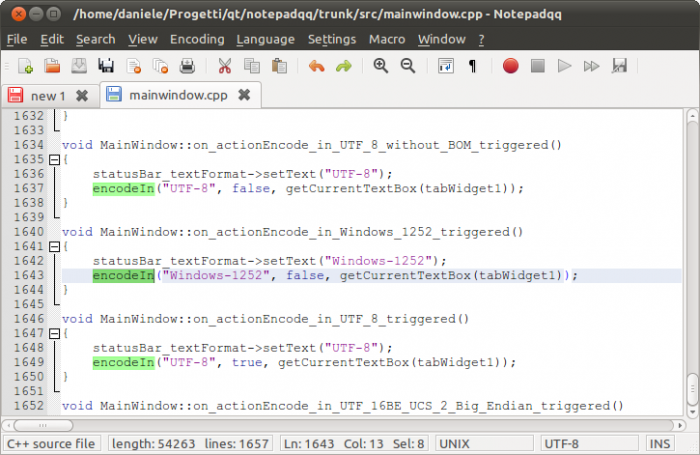Start macro recording with red button

(510, 66)
